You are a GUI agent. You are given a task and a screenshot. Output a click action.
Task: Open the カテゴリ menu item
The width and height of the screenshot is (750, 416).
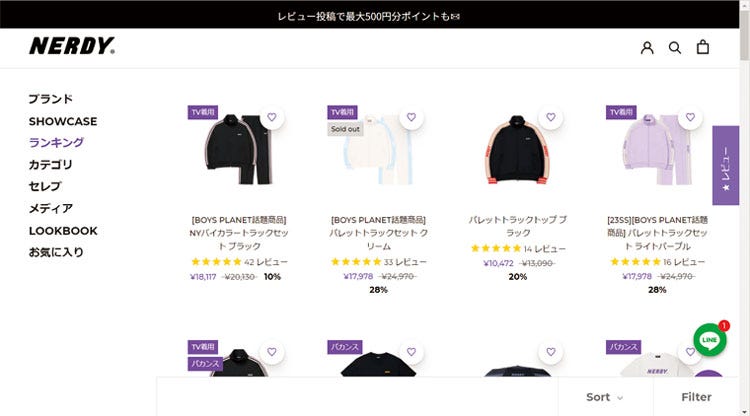coord(50,164)
